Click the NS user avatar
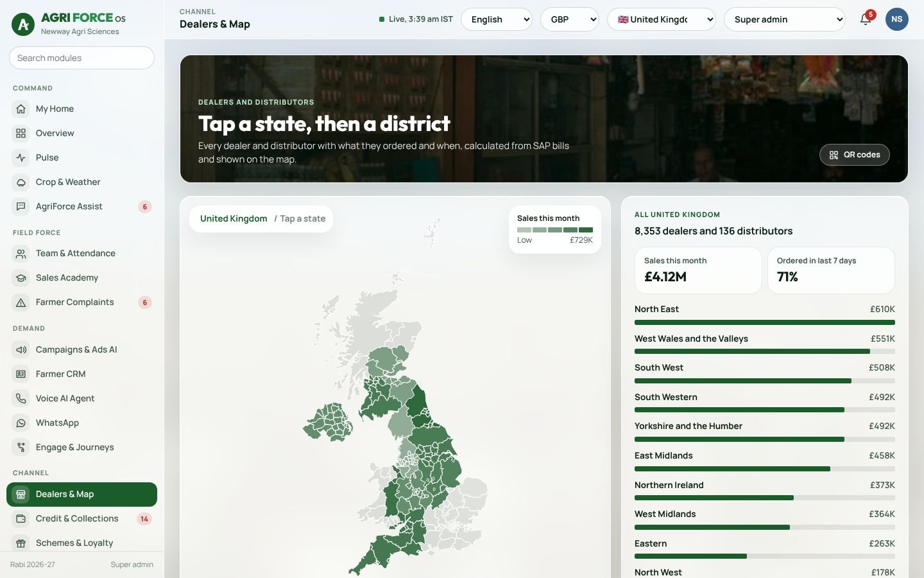The height and width of the screenshot is (578, 924). (x=897, y=19)
